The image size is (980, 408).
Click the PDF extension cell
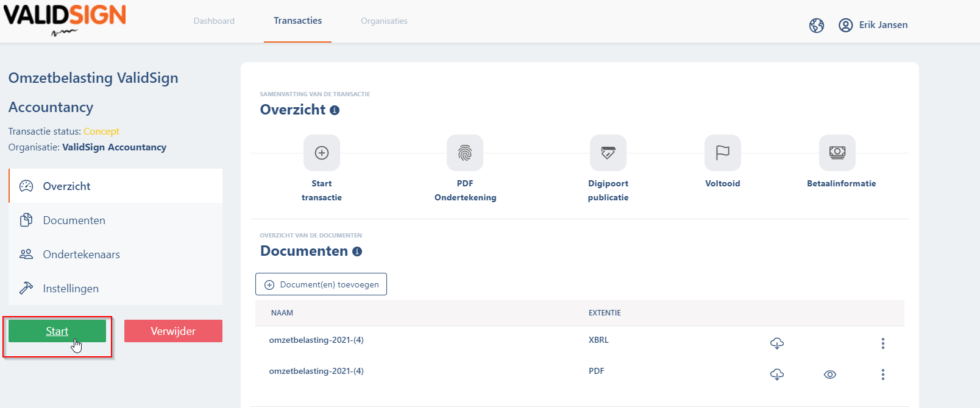597,371
